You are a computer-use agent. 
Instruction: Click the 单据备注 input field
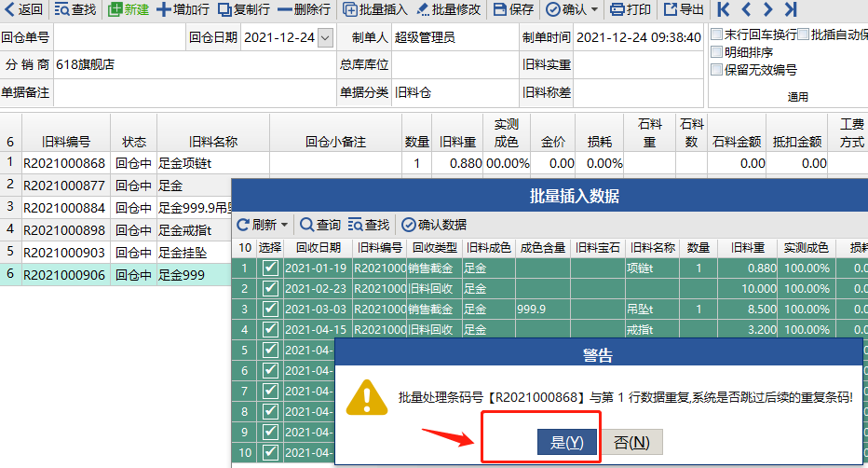click(x=195, y=92)
